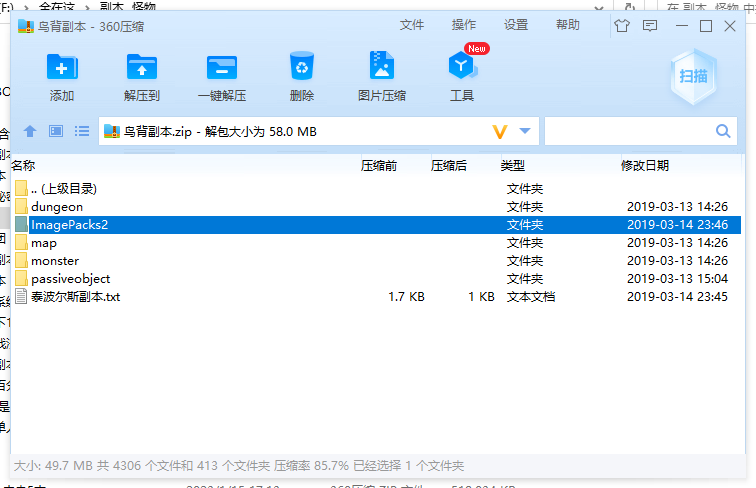Viewport: 756px width, 488px height.
Task: Click the 添加 (Add) toolbar icon
Action: pos(62,67)
